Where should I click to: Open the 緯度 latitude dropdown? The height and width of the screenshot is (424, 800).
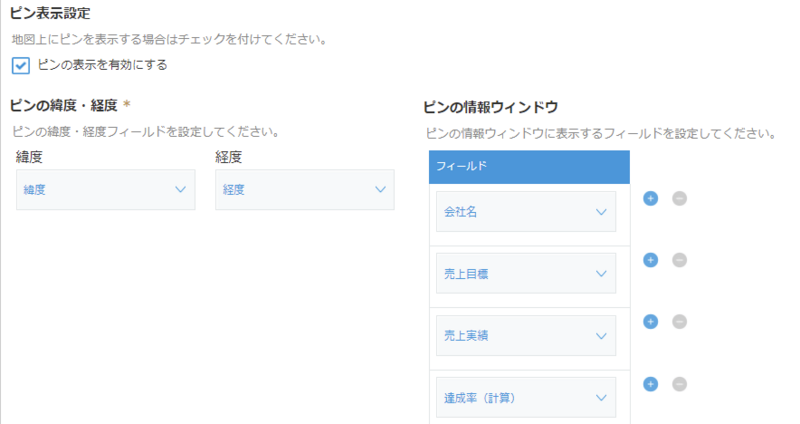(x=105, y=190)
